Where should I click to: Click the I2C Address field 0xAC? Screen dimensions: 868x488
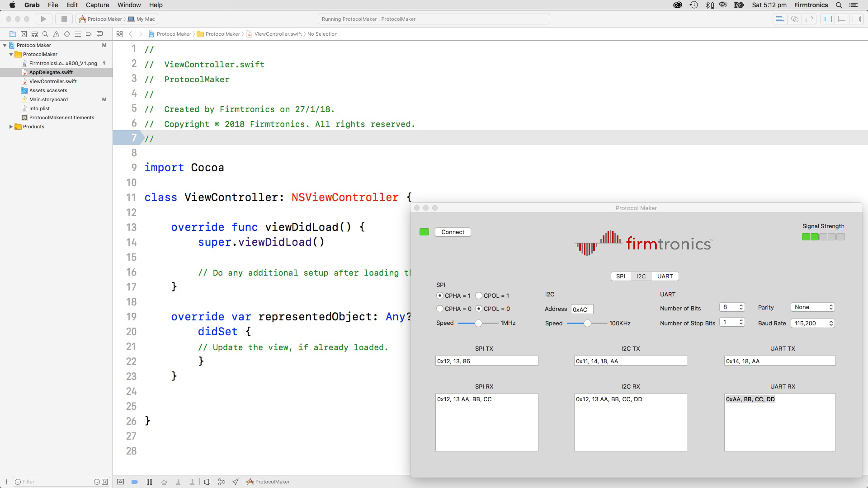point(581,310)
